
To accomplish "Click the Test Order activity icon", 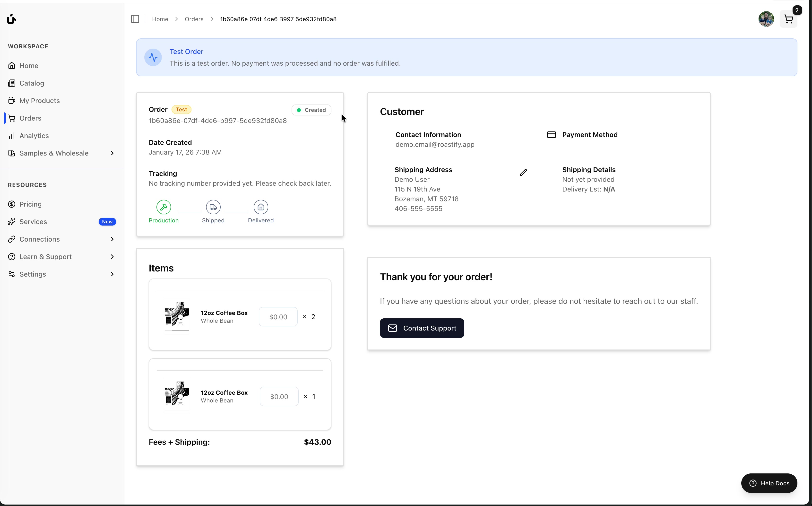I will (153, 57).
